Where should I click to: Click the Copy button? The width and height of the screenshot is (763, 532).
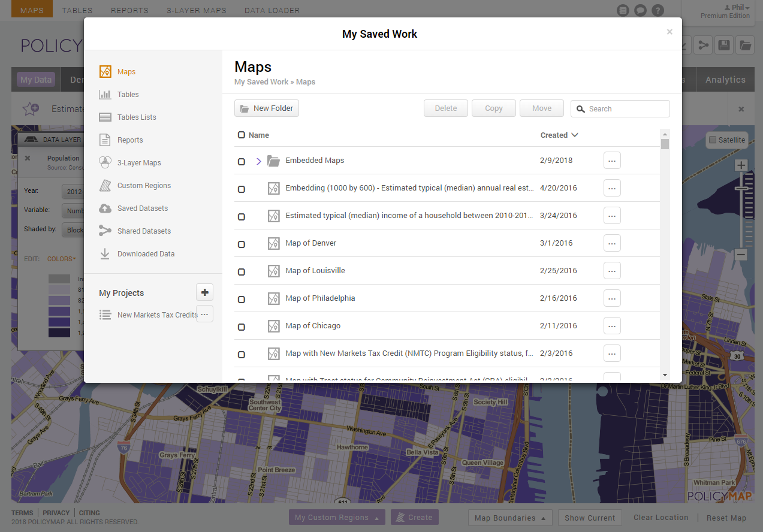494,108
